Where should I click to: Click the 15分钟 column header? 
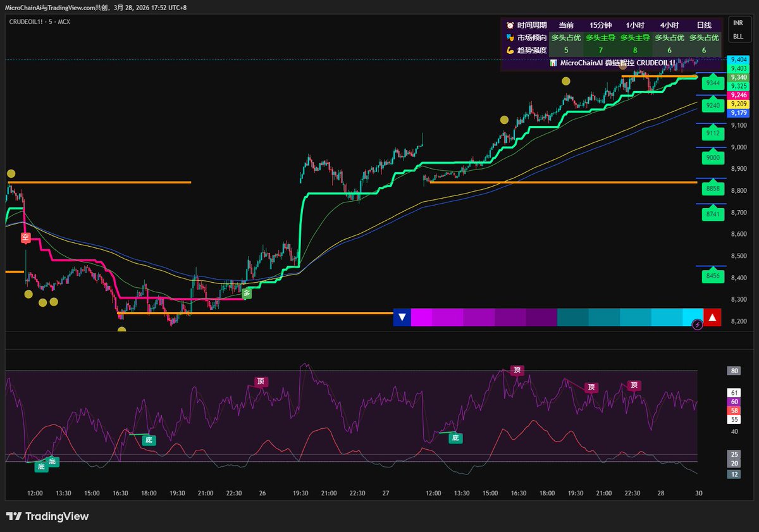pyautogui.click(x=600, y=25)
